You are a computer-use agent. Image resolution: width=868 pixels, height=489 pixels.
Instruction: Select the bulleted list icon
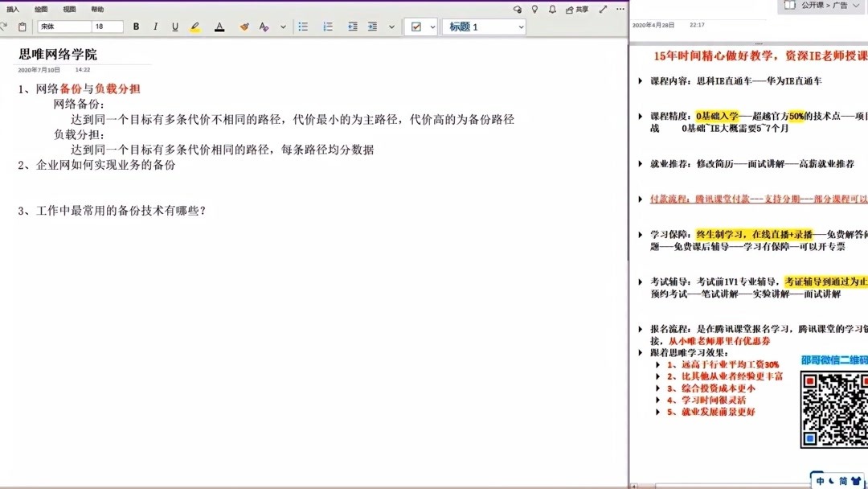tap(303, 27)
